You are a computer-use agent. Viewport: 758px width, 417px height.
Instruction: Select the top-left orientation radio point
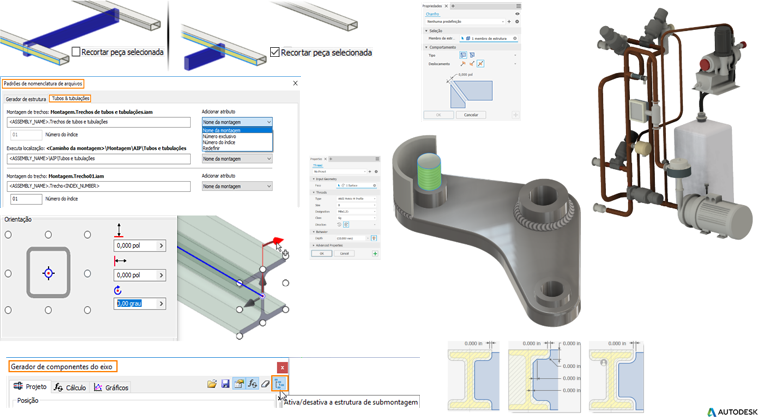click(8, 234)
